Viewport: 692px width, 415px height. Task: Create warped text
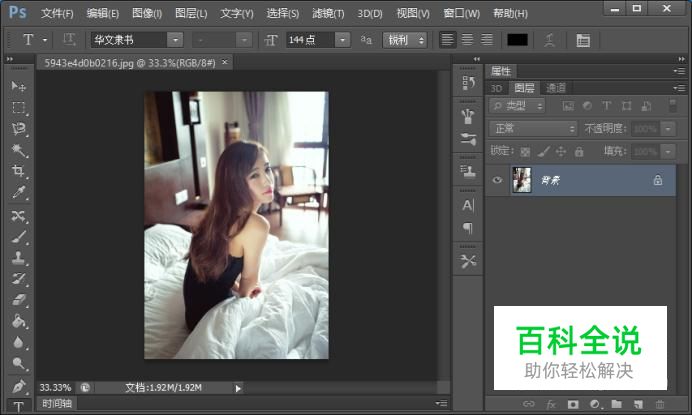pos(549,40)
